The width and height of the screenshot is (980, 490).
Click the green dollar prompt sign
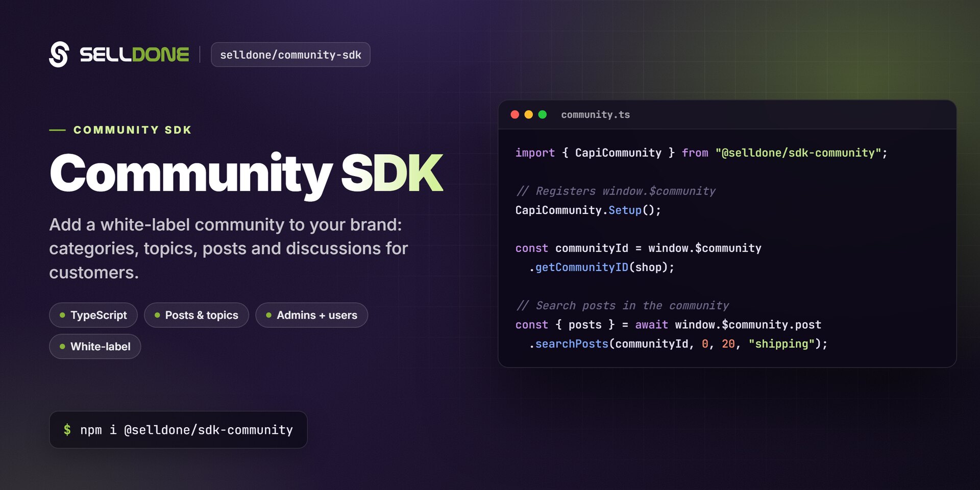pos(67,430)
